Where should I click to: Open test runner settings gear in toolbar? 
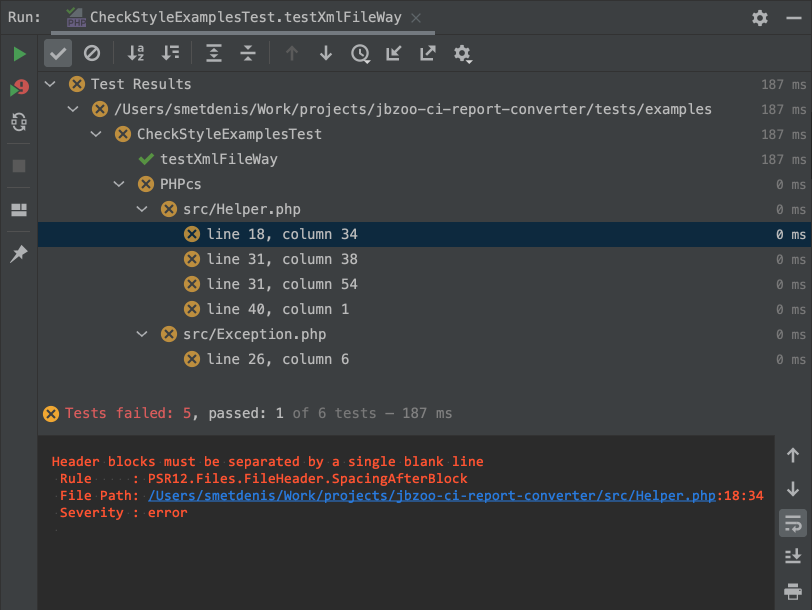click(462, 54)
